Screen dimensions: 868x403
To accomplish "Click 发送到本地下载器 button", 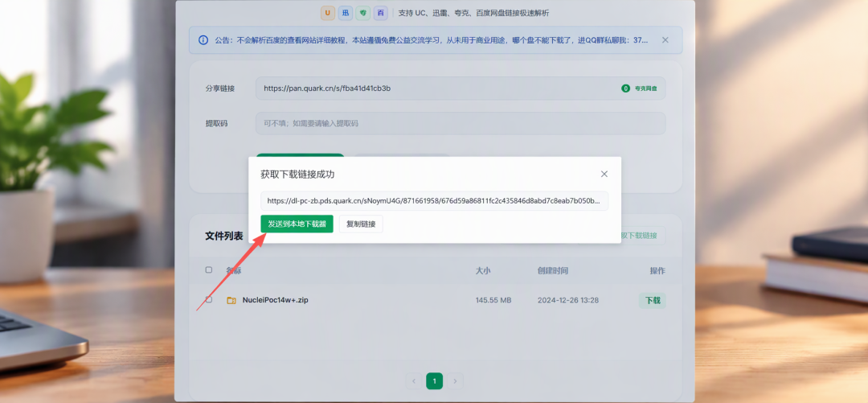I will [x=297, y=224].
